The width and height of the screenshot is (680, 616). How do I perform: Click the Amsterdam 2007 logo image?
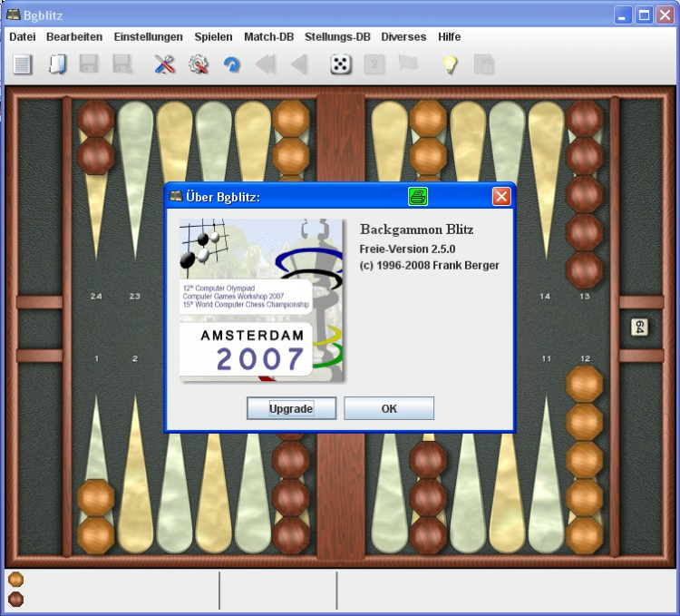coord(261,299)
